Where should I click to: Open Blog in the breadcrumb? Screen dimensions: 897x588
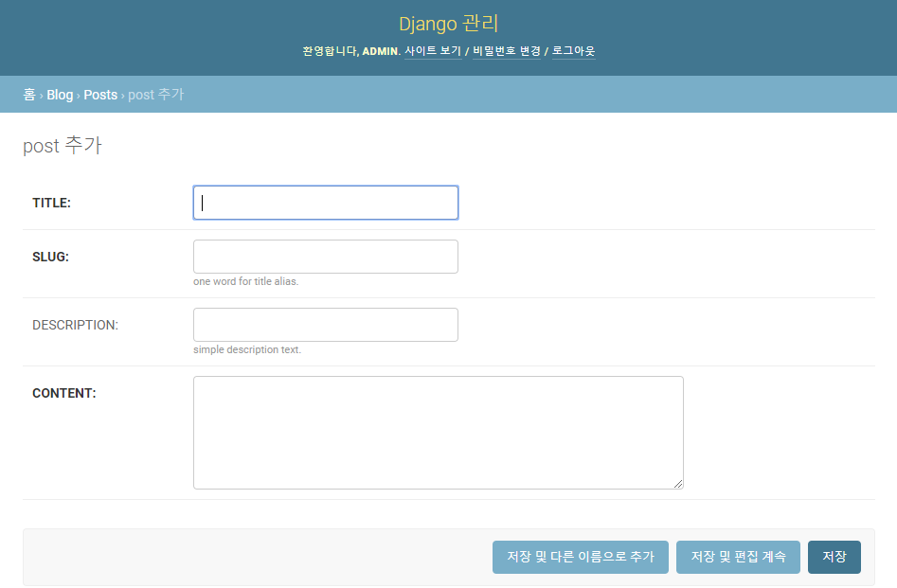click(60, 95)
